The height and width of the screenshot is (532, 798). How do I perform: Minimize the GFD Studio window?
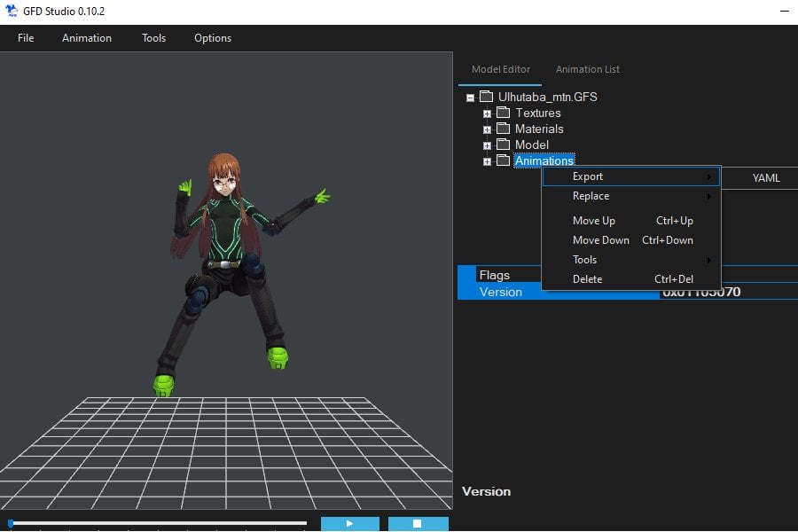click(785, 12)
